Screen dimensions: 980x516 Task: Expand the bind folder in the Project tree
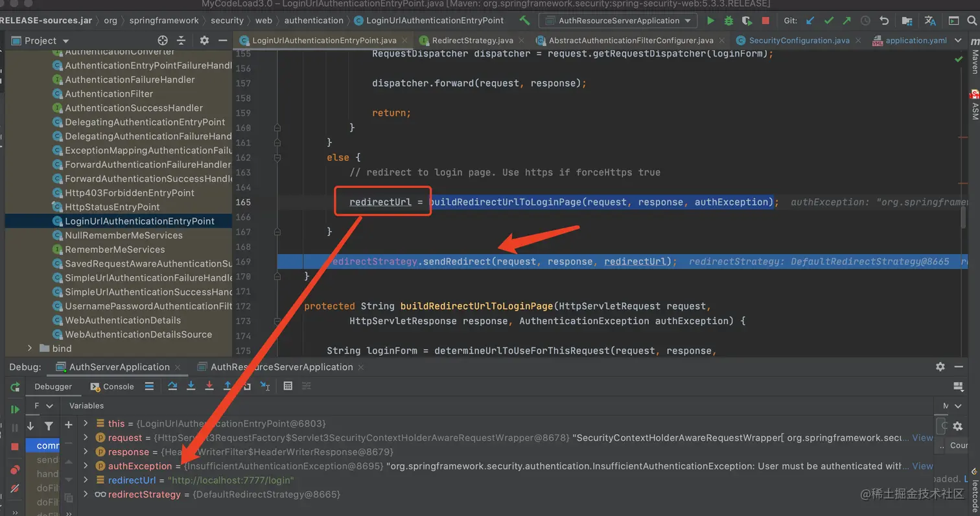point(29,349)
